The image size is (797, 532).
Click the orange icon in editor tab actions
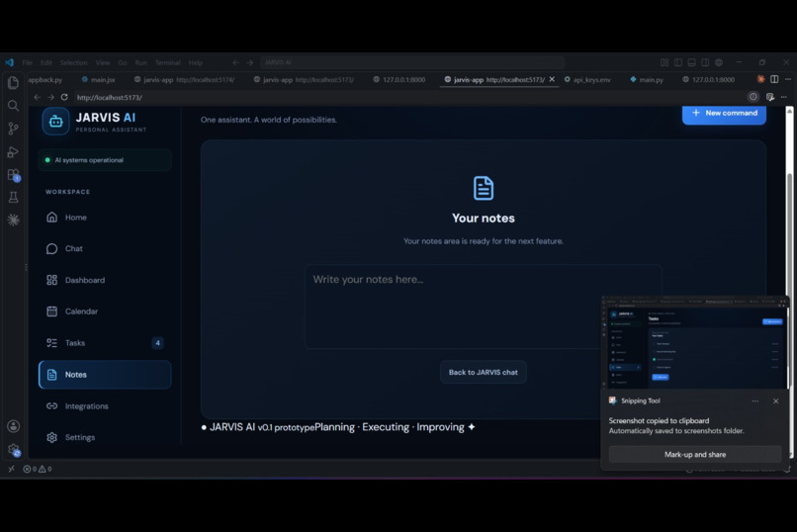(x=760, y=79)
